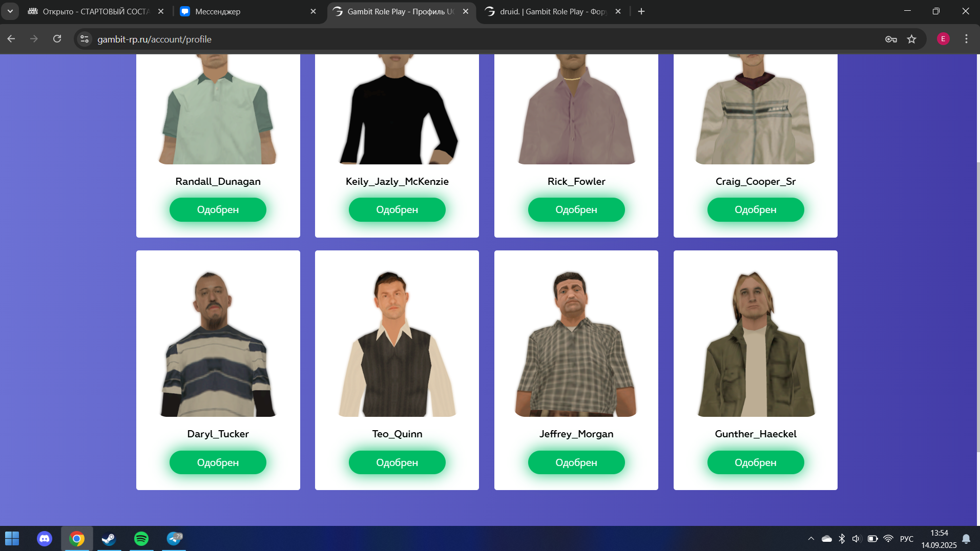Expand the tab search dropdown

click(10, 11)
